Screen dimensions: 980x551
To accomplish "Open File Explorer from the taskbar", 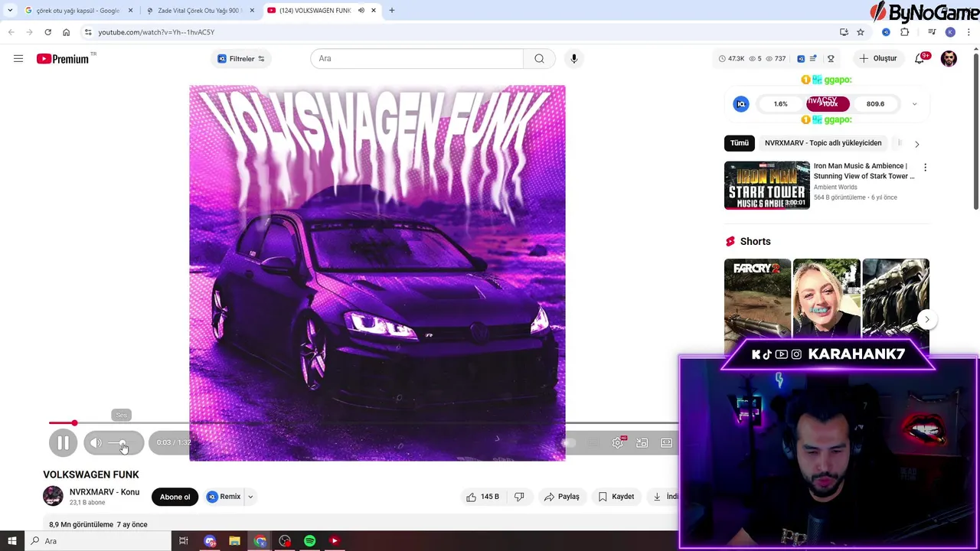I will pos(234,541).
